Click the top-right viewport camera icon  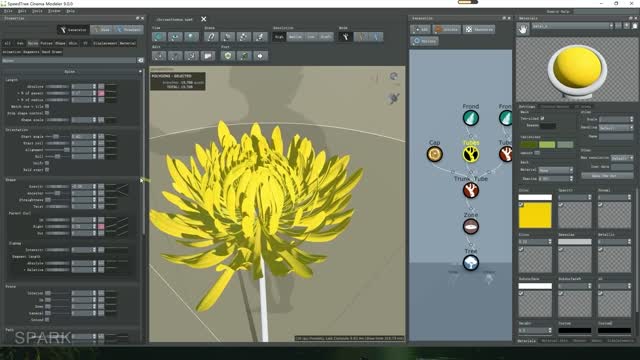pyautogui.click(x=393, y=76)
